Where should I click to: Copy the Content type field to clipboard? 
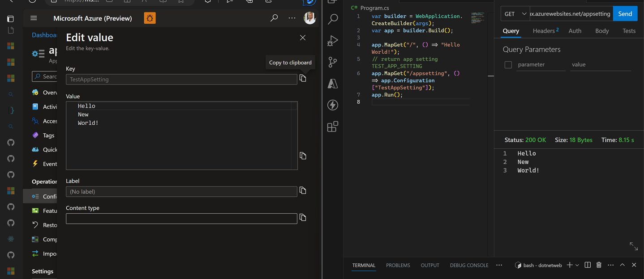[303, 217]
